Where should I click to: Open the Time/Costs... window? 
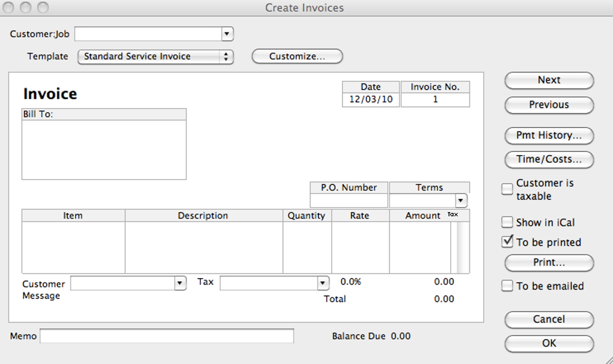tap(549, 160)
